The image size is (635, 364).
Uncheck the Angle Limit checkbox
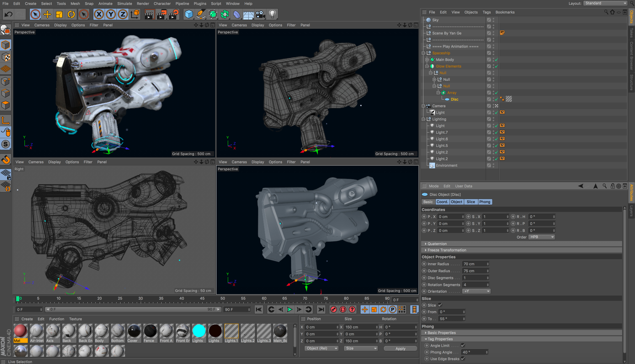tap(463, 345)
